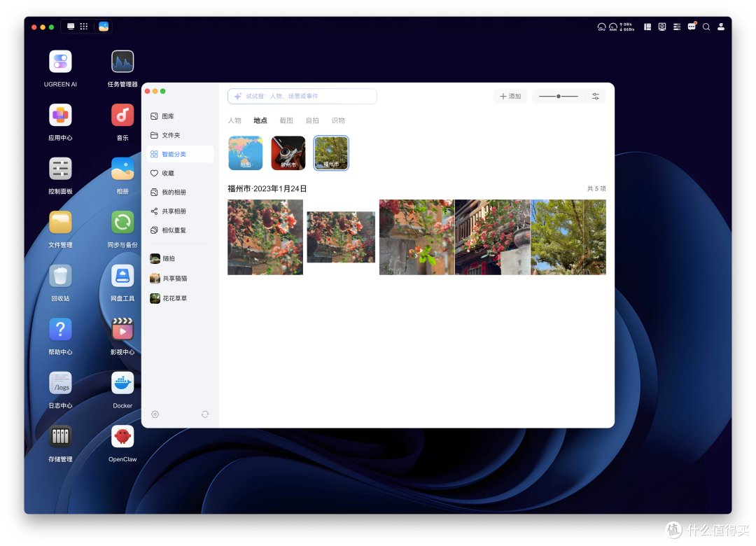
Task: Switch to 自拍 selfies tab
Action: tap(312, 120)
